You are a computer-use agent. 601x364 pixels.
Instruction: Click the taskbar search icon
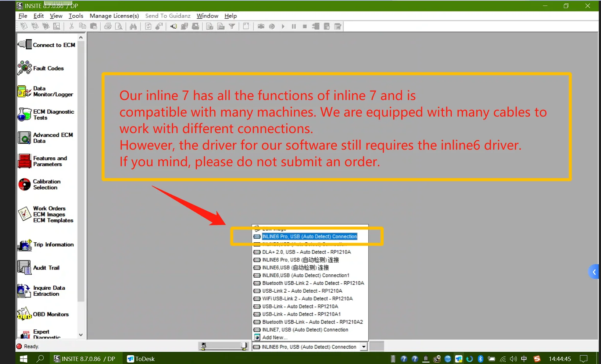click(40, 358)
